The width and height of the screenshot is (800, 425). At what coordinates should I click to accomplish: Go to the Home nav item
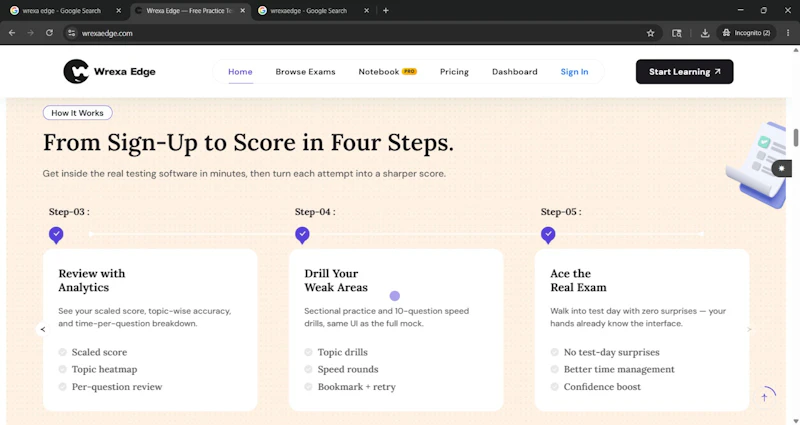(x=240, y=71)
